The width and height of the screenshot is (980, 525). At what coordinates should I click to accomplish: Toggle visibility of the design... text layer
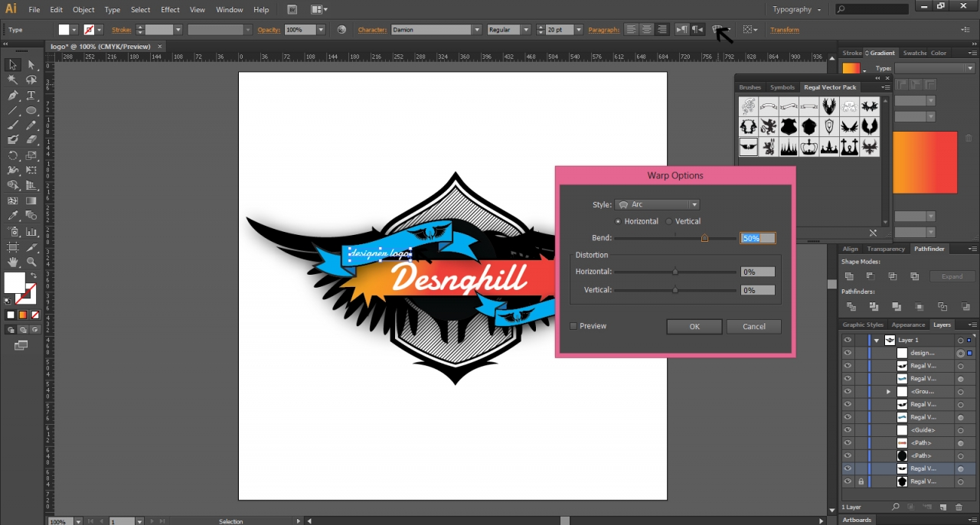pos(848,353)
